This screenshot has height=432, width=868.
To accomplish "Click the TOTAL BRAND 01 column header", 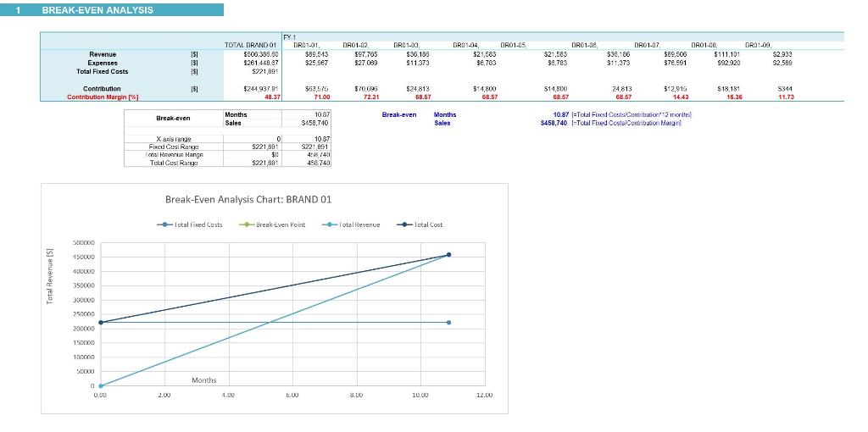I will point(250,46).
